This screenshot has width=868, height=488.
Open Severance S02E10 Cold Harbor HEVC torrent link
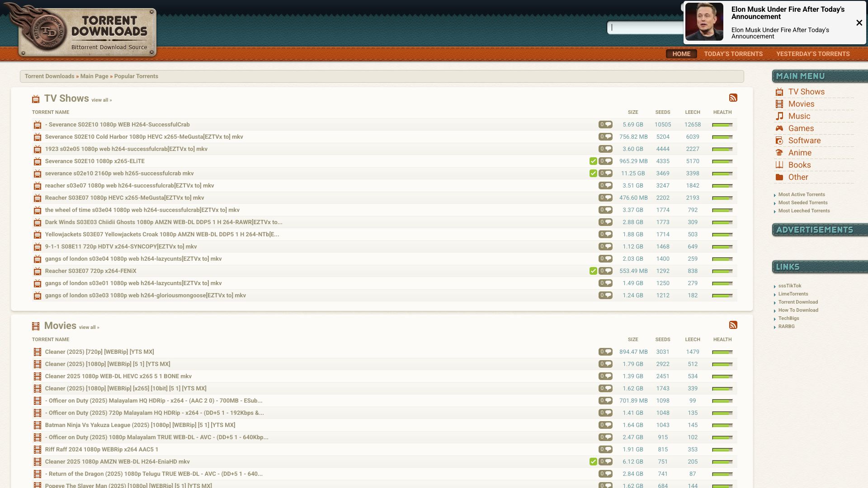144,137
